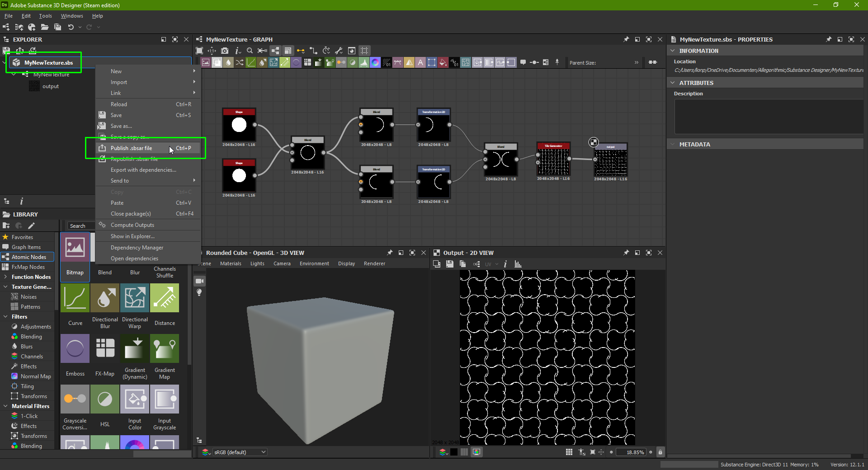Toggle the 2D view color-managed display icon

pos(476,452)
